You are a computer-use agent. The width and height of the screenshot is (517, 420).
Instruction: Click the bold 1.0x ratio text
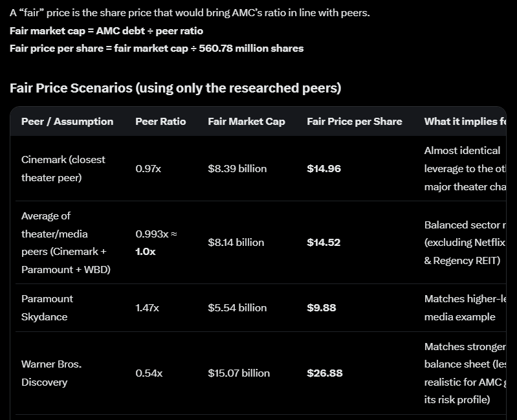[x=146, y=252]
